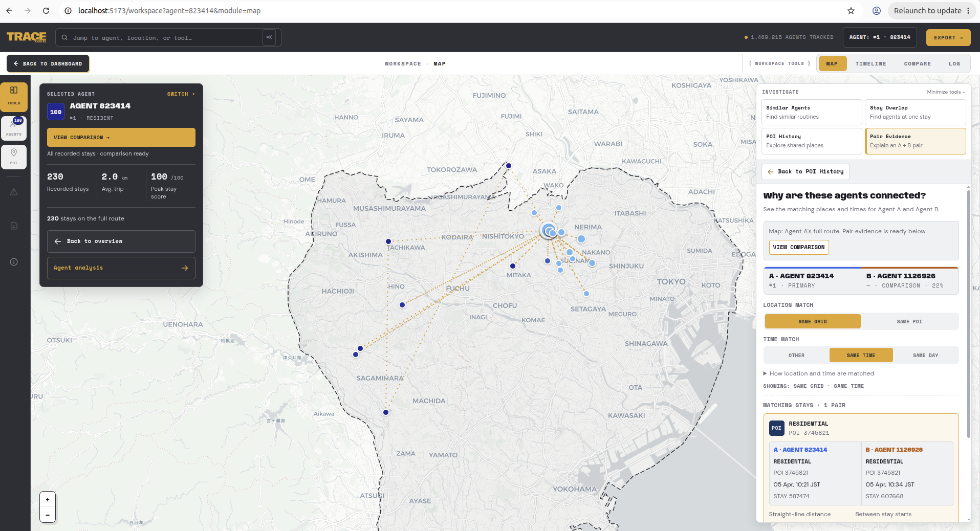Viewport: 980px width, 531px height.
Task: Expand How location and time are matched
Action: 819,374
